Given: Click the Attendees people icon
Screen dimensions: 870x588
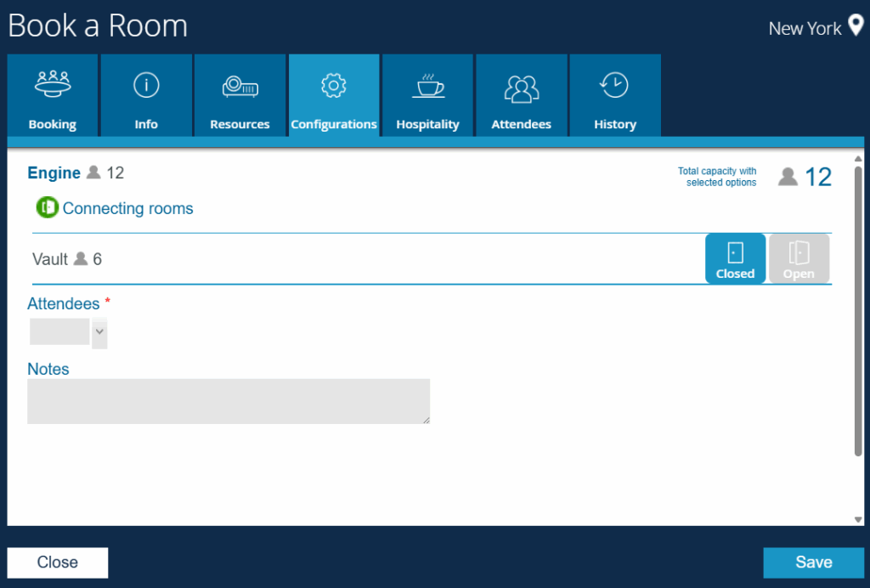Looking at the screenshot, I should coord(521,87).
